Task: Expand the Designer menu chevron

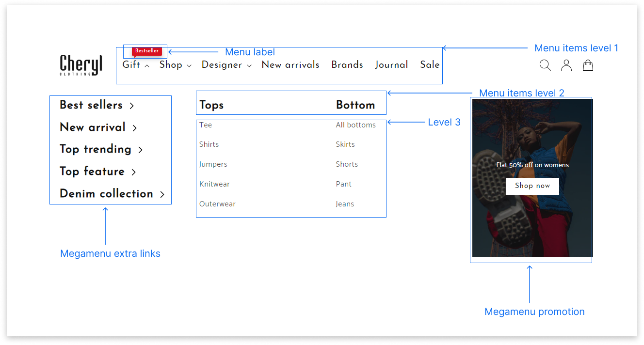Action: pos(249,66)
